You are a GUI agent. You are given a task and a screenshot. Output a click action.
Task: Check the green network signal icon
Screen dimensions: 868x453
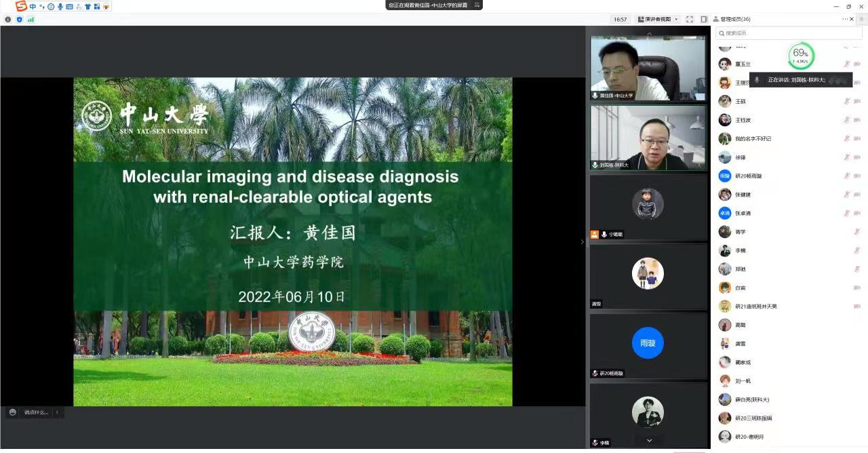[x=31, y=19]
